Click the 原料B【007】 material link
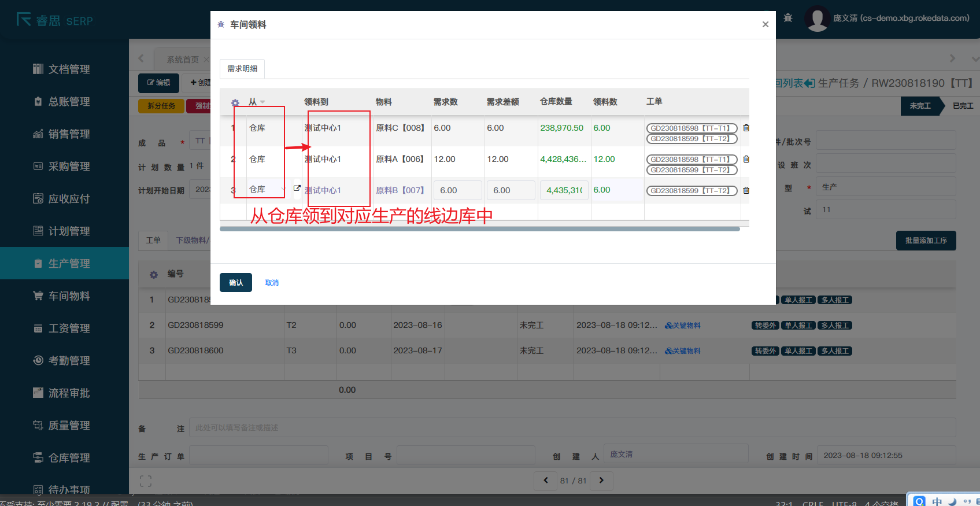This screenshot has height=506, width=980. click(400, 190)
